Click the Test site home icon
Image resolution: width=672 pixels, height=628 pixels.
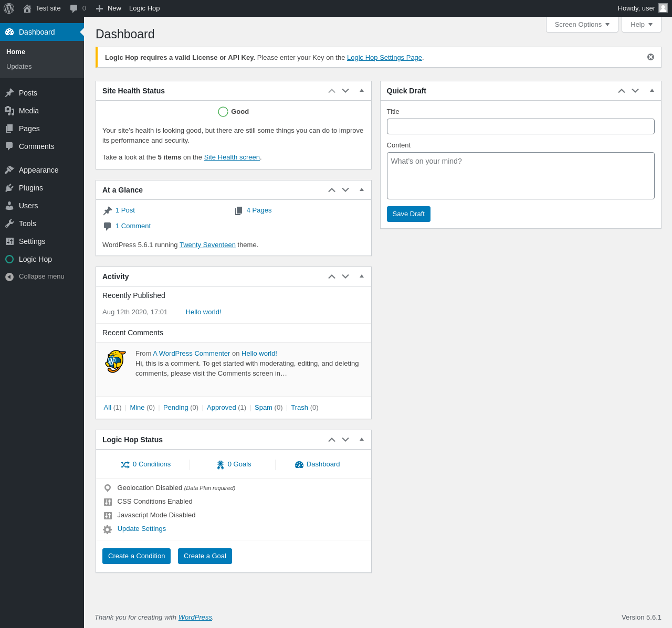tap(27, 8)
